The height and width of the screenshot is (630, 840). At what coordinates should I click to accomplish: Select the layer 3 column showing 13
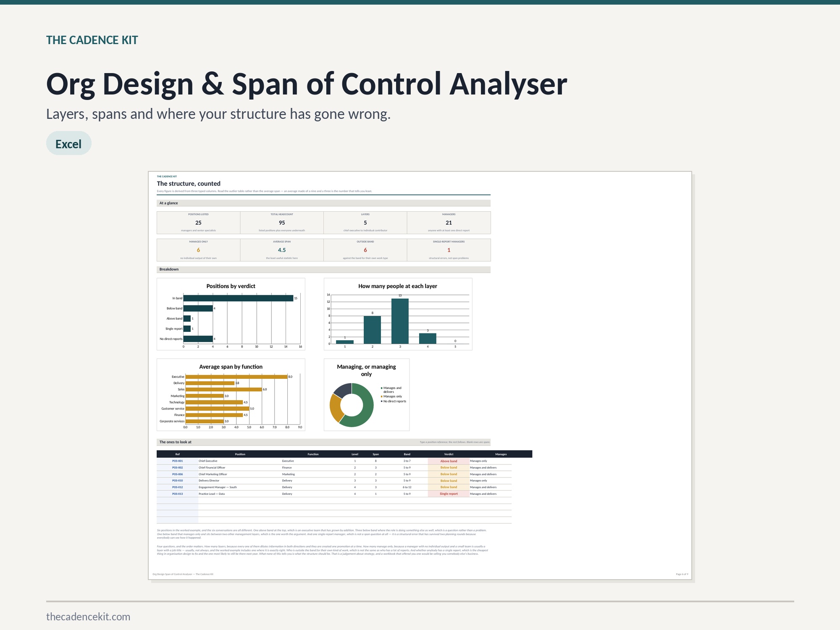(400, 321)
